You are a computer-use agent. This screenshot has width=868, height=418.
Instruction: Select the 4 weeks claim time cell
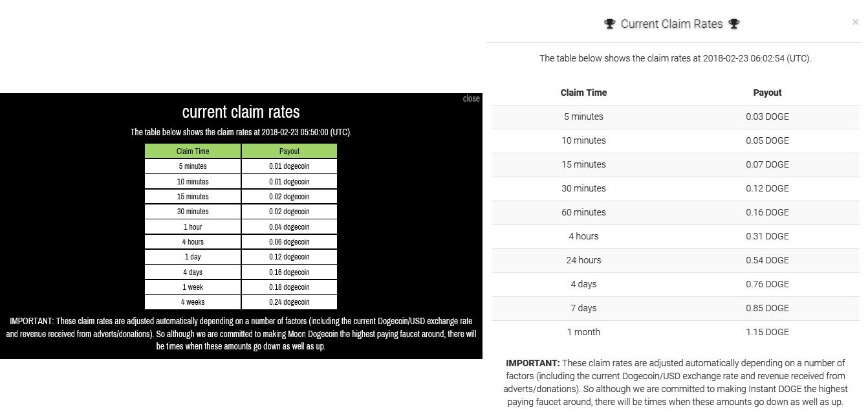(193, 302)
